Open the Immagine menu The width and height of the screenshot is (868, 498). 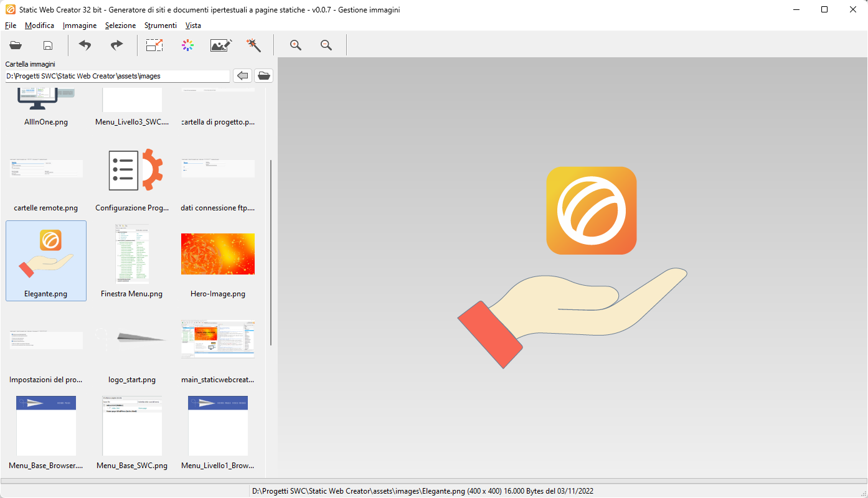pyautogui.click(x=80, y=26)
